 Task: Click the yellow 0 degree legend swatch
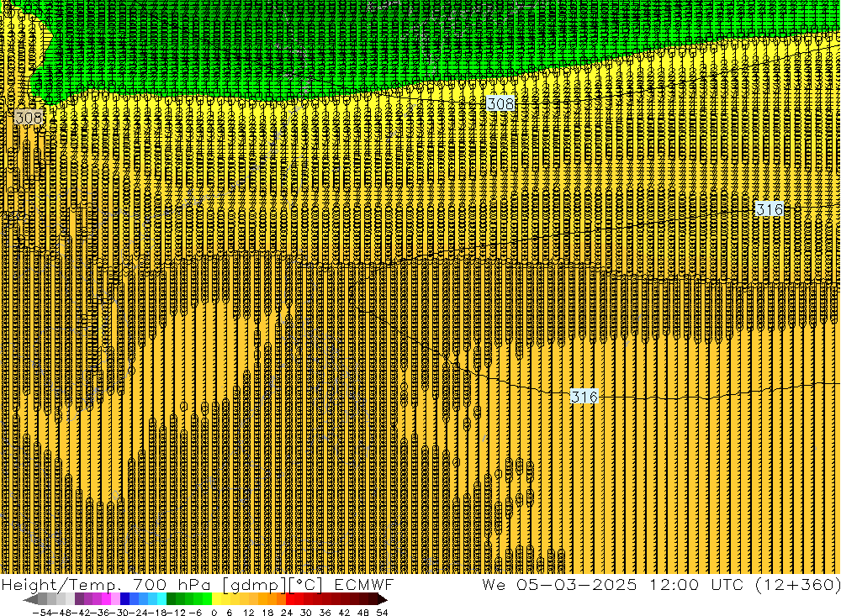(x=217, y=599)
